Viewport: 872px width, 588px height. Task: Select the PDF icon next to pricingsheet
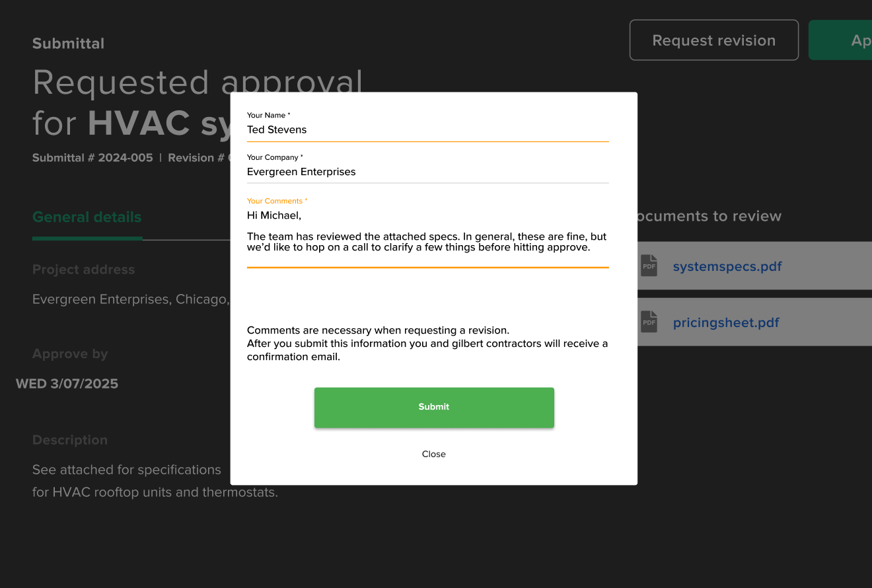click(649, 322)
